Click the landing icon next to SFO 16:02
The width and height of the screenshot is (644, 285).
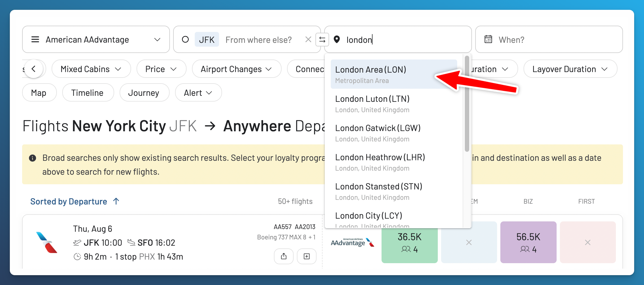click(131, 242)
